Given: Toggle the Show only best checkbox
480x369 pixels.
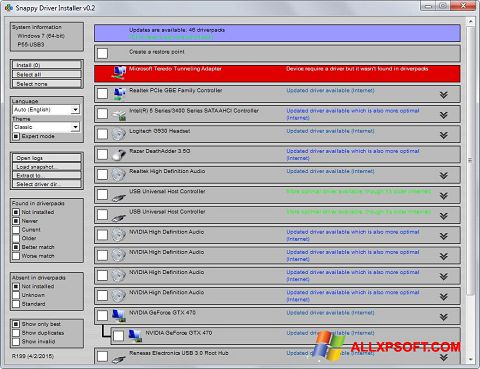Looking at the screenshot, I should [x=16, y=324].
